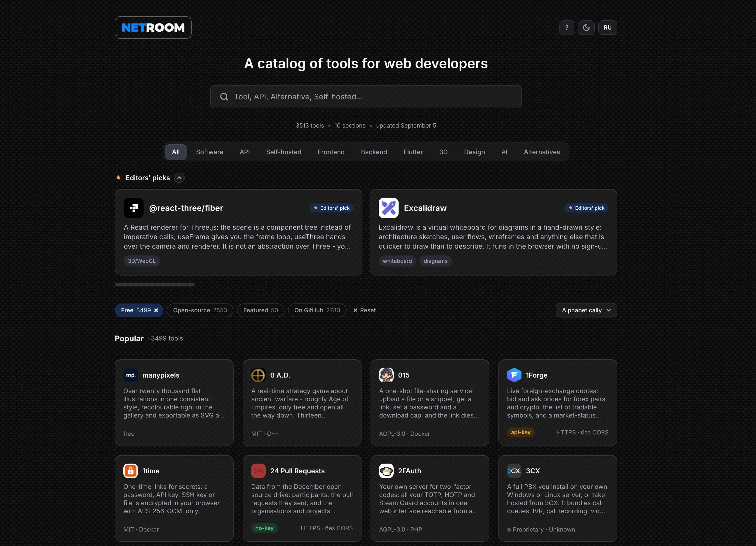Open the 0 A.D. card title
The width and height of the screenshot is (756, 546).
click(x=280, y=375)
